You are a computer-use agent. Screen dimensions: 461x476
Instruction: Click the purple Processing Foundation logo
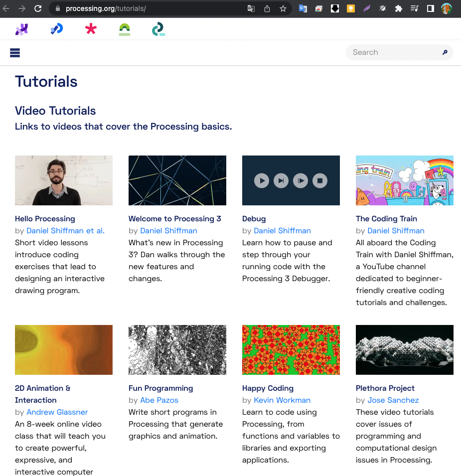click(x=22, y=29)
